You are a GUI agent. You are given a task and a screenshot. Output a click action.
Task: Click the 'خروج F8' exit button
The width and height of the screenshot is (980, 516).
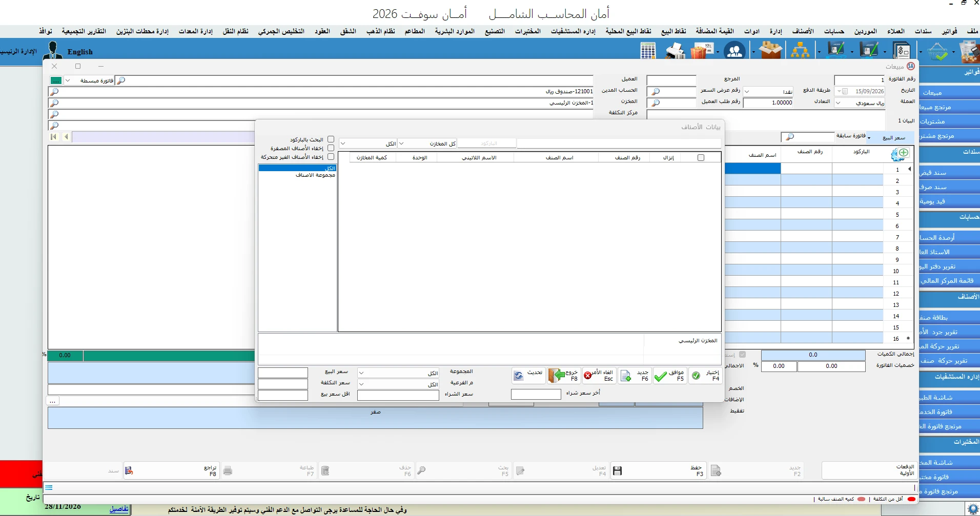[x=564, y=376]
